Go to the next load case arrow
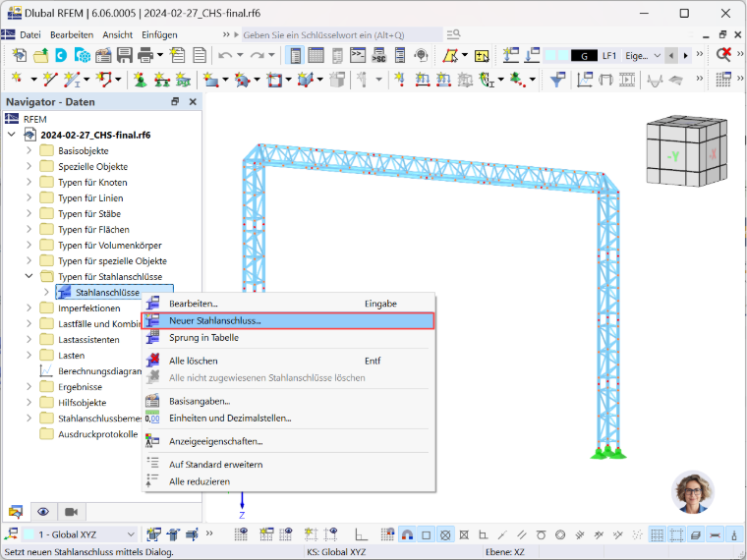The height and width of the screenshot is (560, 747). 685,56
